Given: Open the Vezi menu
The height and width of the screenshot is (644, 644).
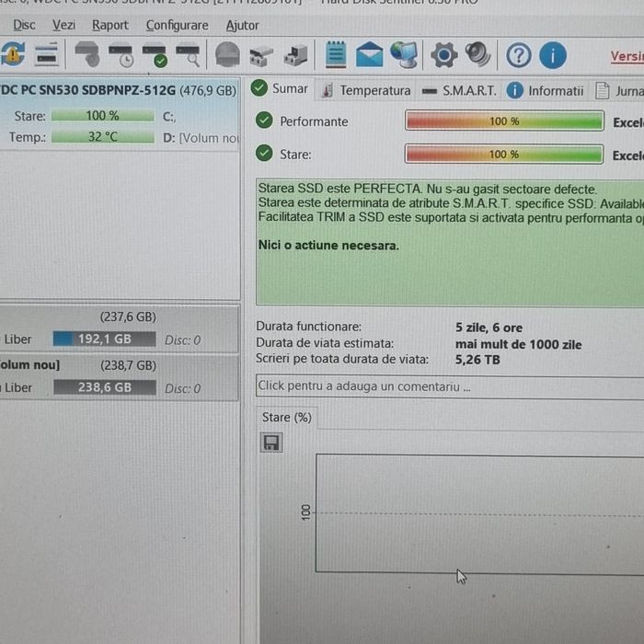Looking at the screenshot, I should 63,25.
